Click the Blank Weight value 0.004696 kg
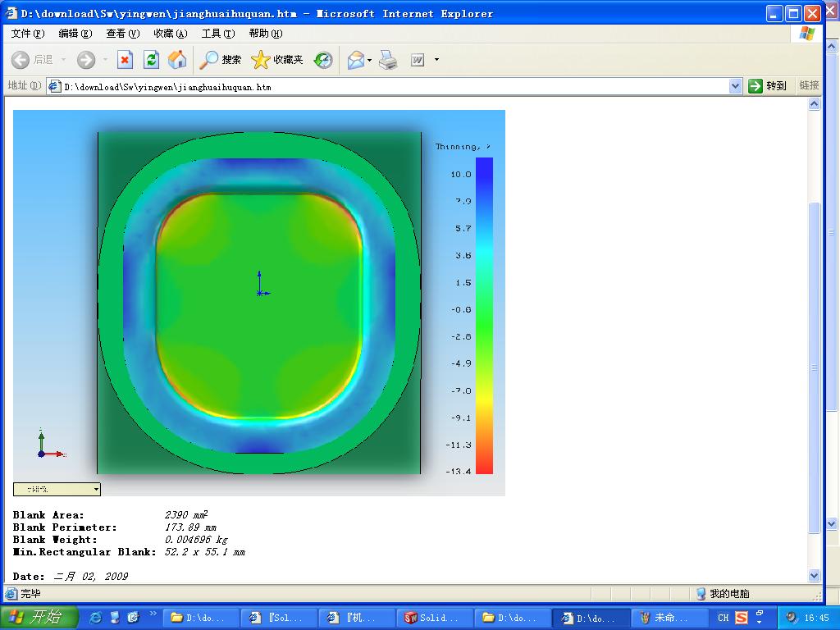 pyautogui.click(x=196, y=540)
